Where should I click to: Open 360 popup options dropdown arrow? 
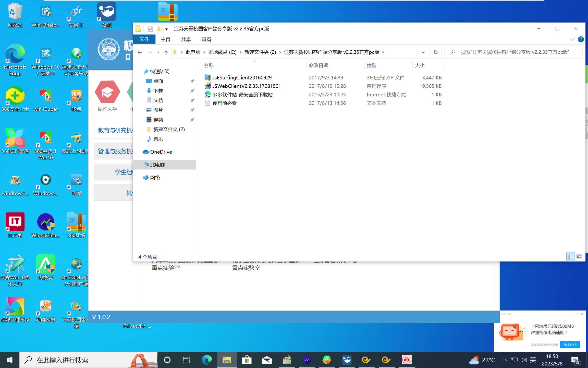pos(576,314)
